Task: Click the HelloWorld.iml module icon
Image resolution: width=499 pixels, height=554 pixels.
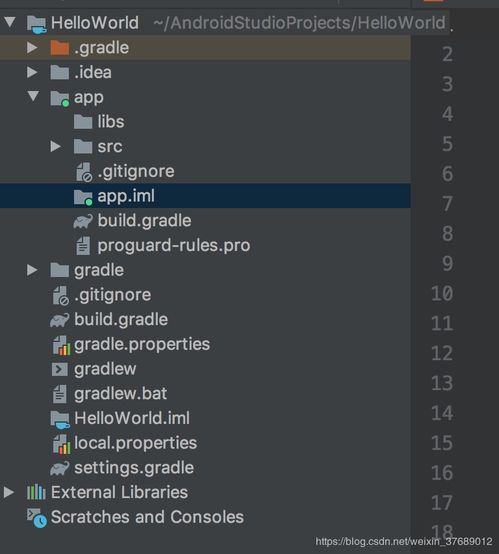Action: [x=60, y=419]
